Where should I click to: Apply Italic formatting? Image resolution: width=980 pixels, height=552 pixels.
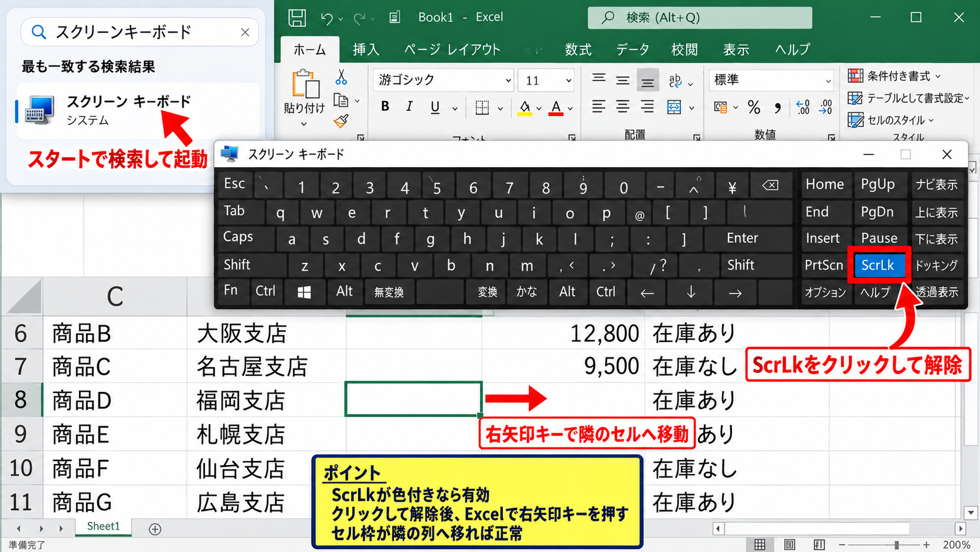point(409,106)
